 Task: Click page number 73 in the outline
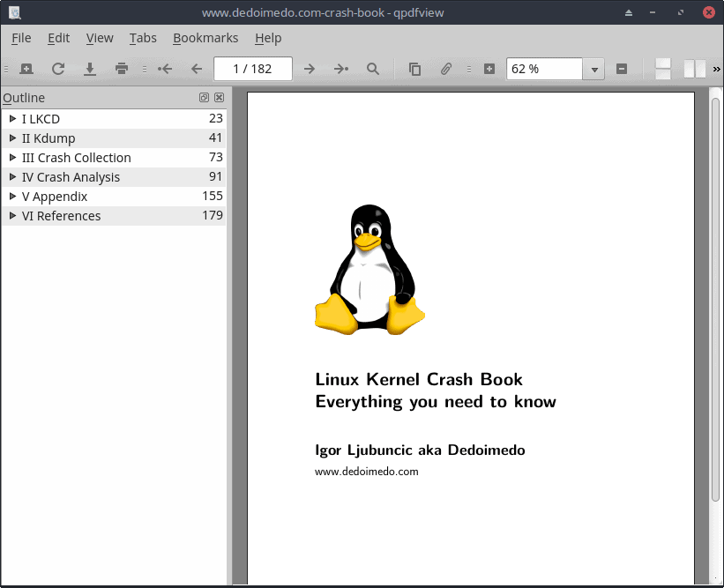[x=216, y=158]
